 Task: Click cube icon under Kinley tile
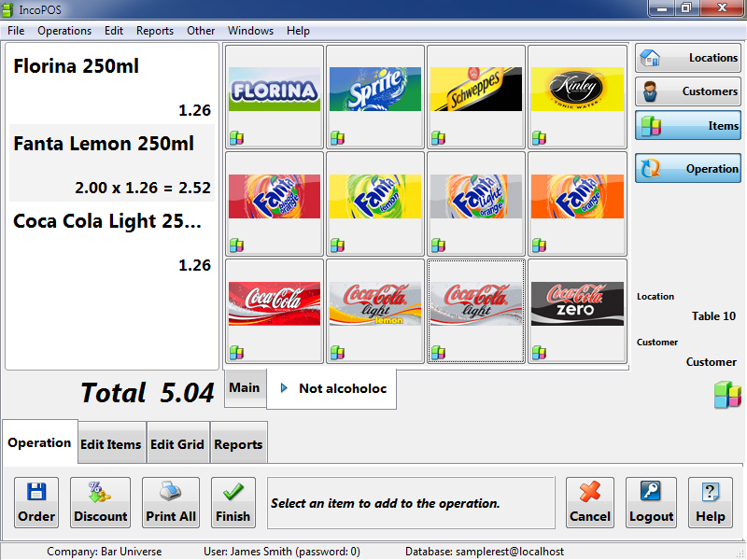tap(540, 138)
